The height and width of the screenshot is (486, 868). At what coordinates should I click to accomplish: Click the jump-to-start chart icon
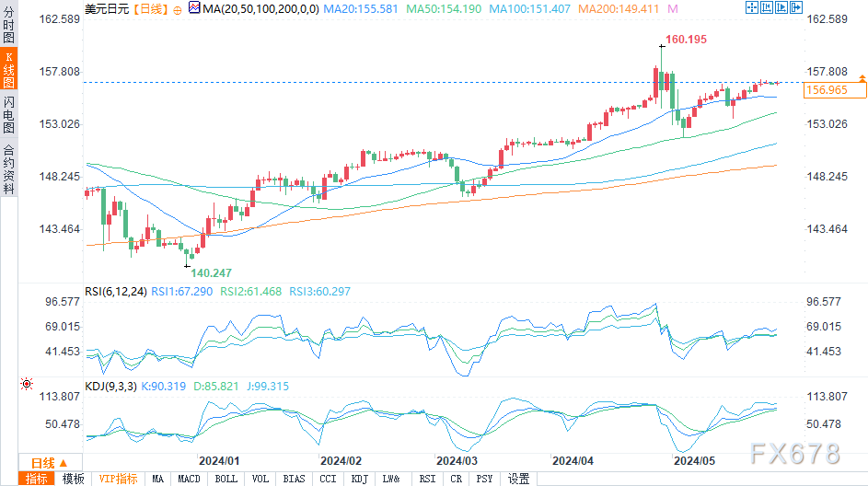(767, 7)
